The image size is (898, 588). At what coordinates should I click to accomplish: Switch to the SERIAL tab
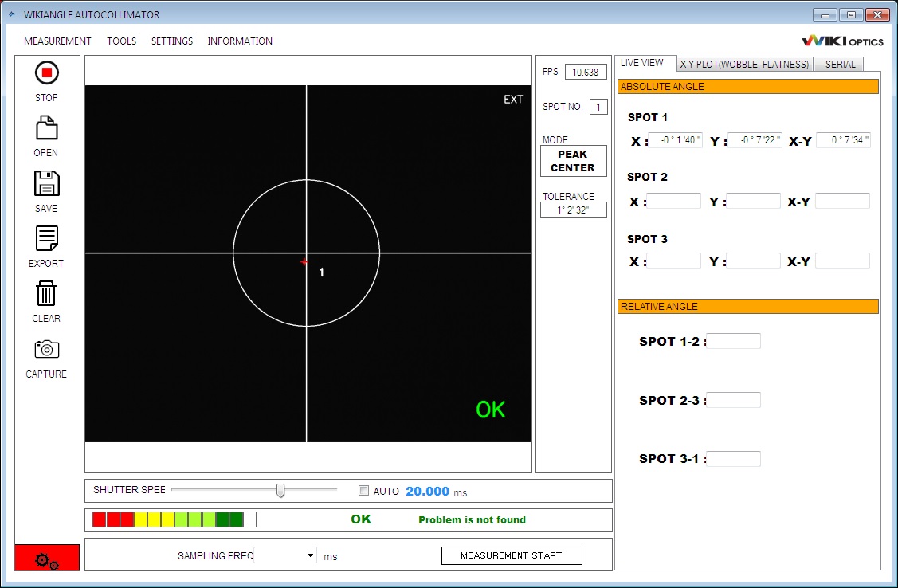click(840, 65)
